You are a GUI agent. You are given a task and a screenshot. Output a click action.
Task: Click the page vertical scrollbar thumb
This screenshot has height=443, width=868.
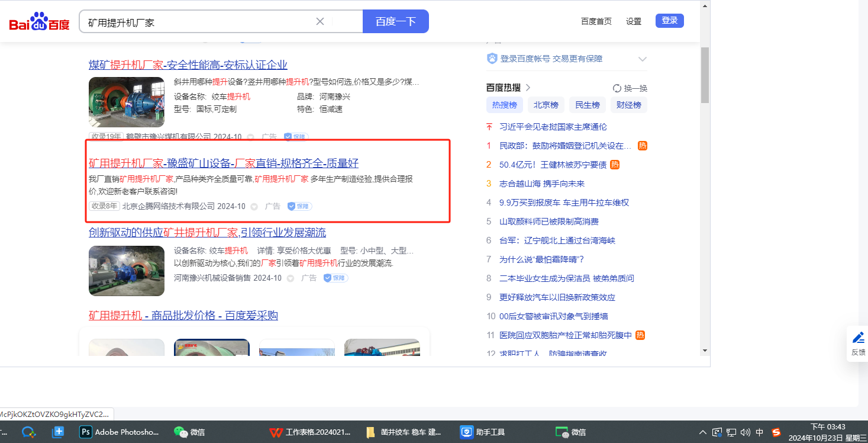(x=705, y=75)
